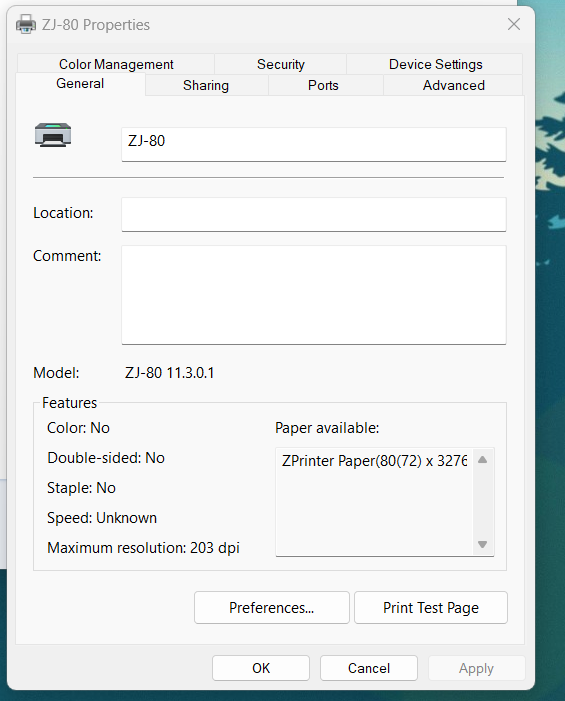Click the Color: No feature text
Screen dimensions: 565x701
(78, 428)
